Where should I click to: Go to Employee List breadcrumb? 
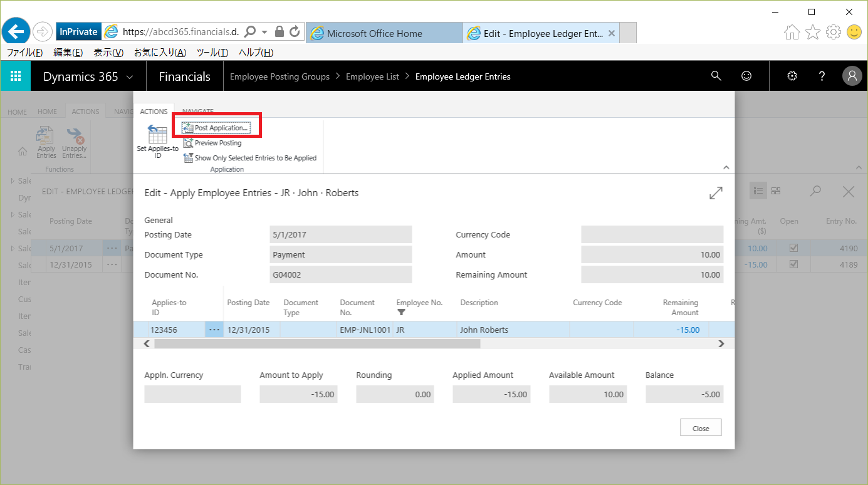click(x=372, y=76)
